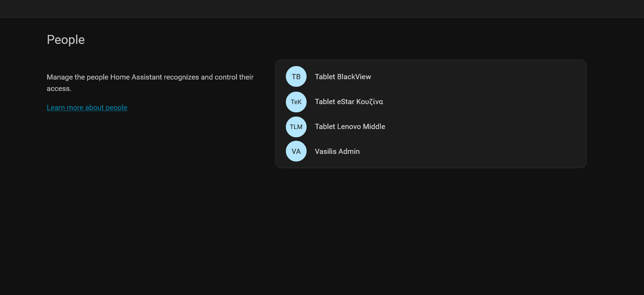
Task: Open the Tablet BlackView person entry
Action: 343,77
